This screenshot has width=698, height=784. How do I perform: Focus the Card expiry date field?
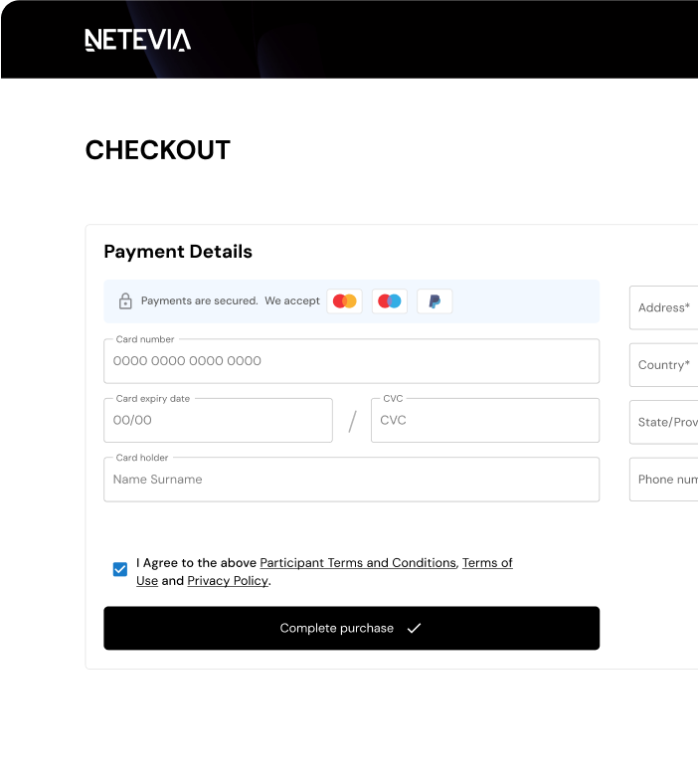pyautogui.click(x=218, y=420)
